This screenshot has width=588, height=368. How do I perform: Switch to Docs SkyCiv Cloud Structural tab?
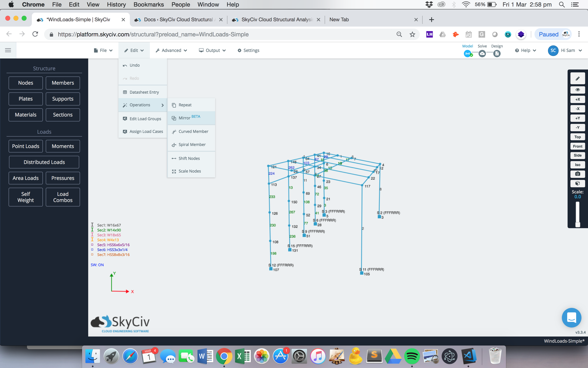click(179, 19)
